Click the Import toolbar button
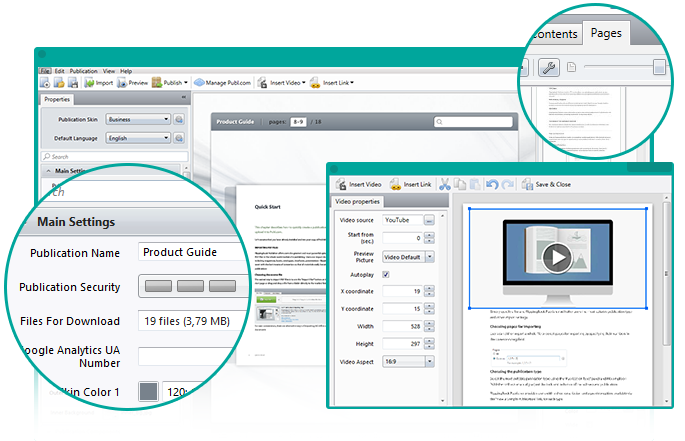 (x=98, y=82)
